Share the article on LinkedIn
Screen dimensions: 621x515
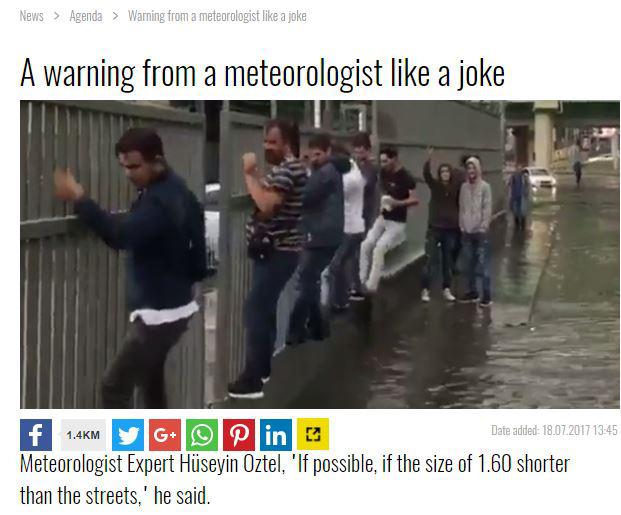[x=276, y=435]
